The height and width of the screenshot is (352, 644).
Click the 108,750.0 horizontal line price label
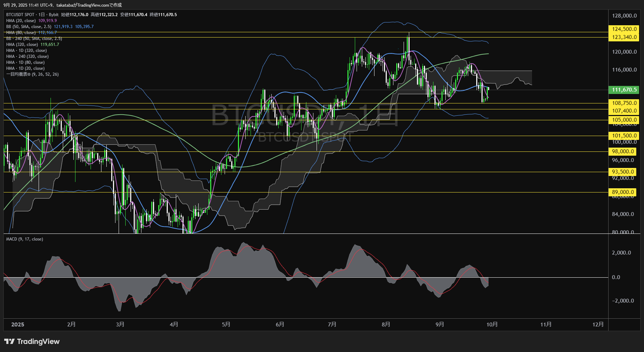(x=624, y=103)
